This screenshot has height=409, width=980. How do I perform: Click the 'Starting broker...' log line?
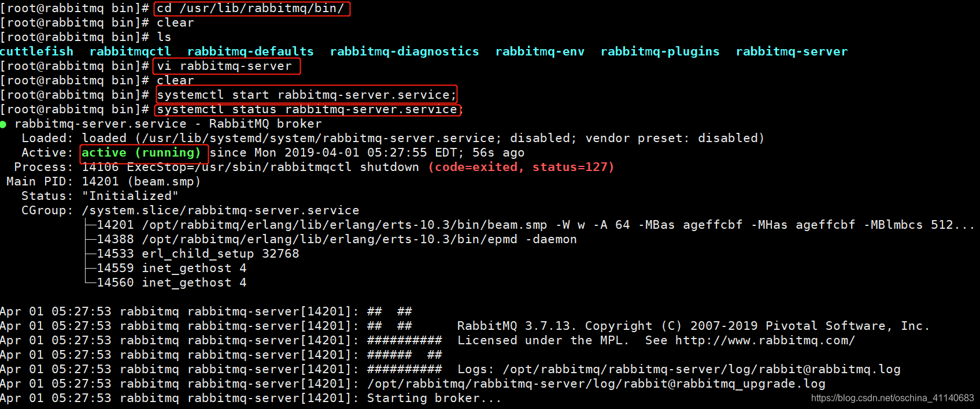click(x=434, y=398)
